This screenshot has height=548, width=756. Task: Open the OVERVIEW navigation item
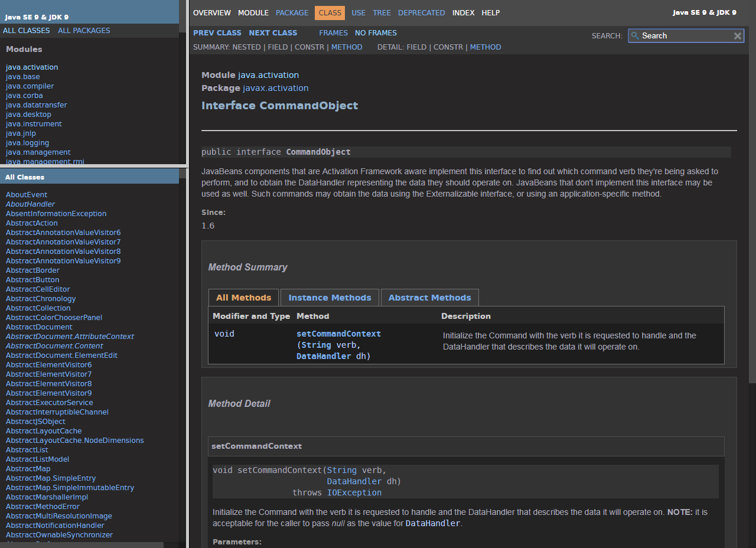pyautogui.click(x=211, y=13)
